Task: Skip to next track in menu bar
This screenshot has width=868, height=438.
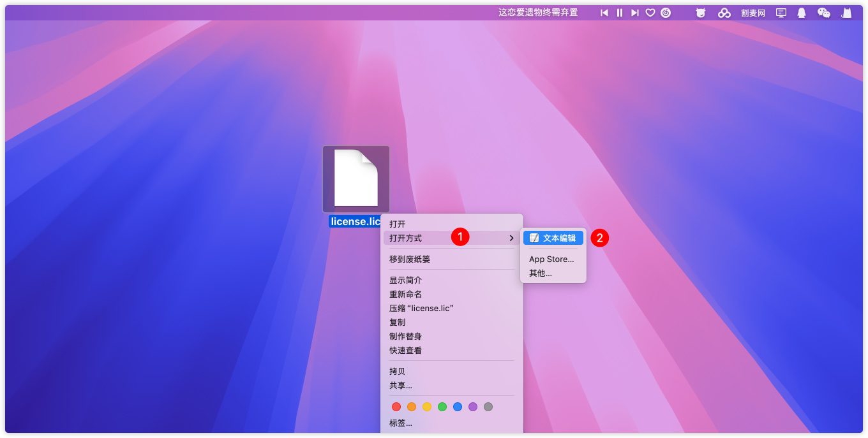Action: pos(634,13)
